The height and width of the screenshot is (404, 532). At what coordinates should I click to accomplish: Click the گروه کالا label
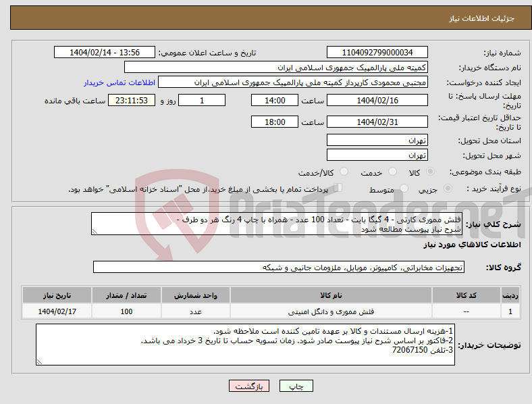point(504,267)
